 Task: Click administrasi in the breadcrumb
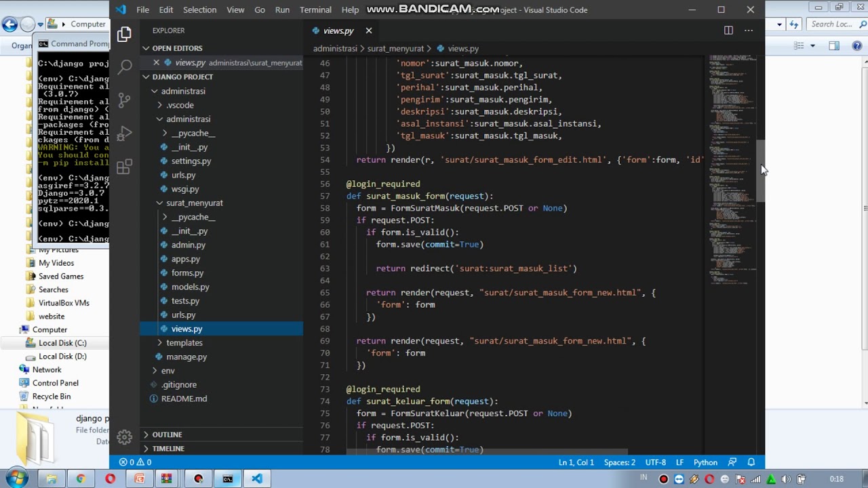pyautogui.click(x=335, y=49)
